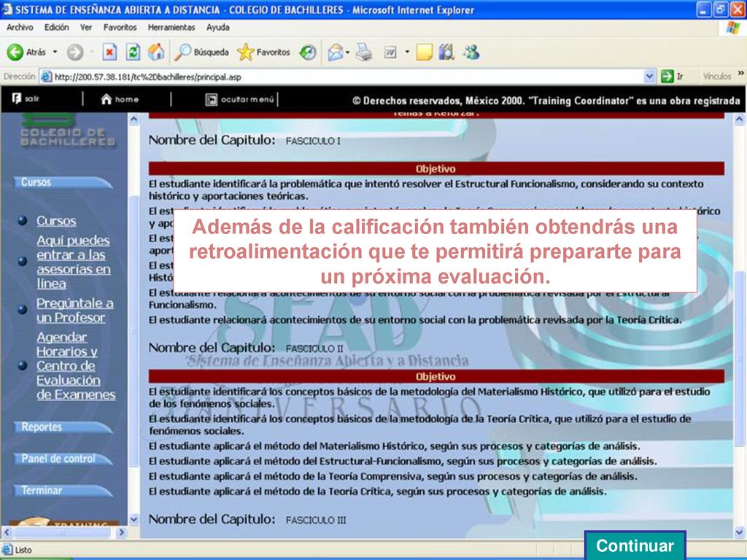Open the Messenger people icon

pyautogui.click(x=472, y=52)
